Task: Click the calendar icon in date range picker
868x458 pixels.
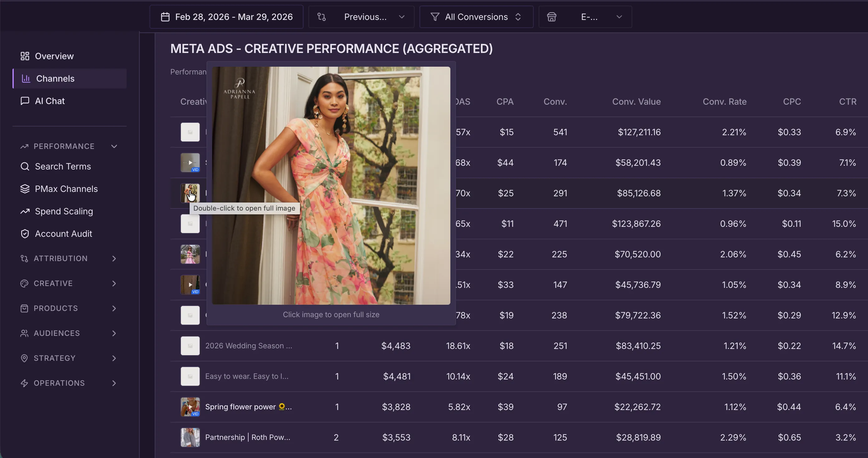Action: tap(165, 17)
